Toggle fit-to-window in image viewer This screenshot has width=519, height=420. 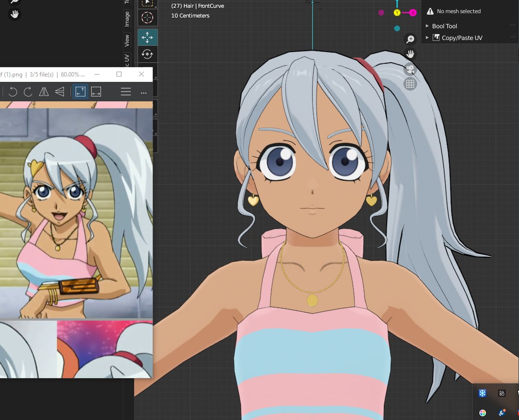[x=80, y=92]
